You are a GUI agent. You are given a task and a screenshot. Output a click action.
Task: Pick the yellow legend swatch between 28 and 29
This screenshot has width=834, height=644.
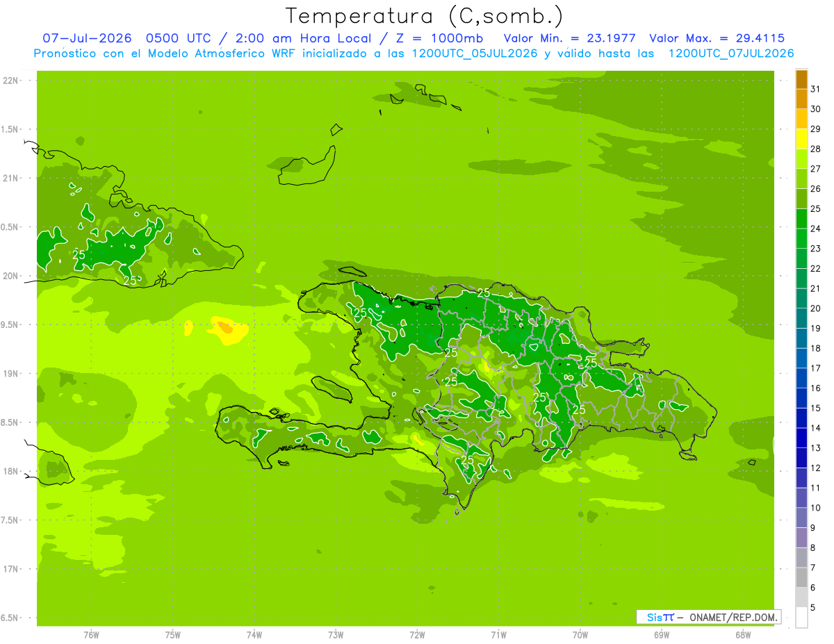801,139
